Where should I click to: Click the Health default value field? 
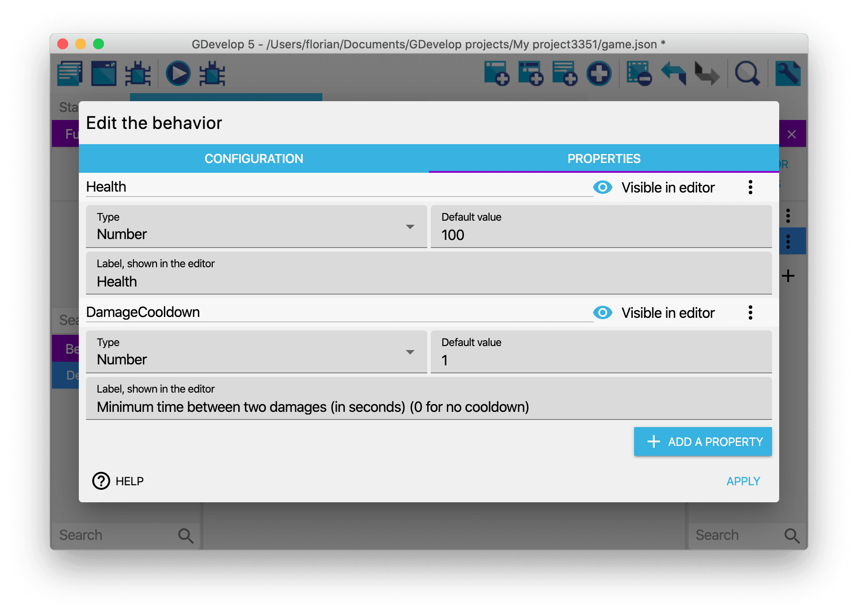pyautogui.click(x=601, y=235)
